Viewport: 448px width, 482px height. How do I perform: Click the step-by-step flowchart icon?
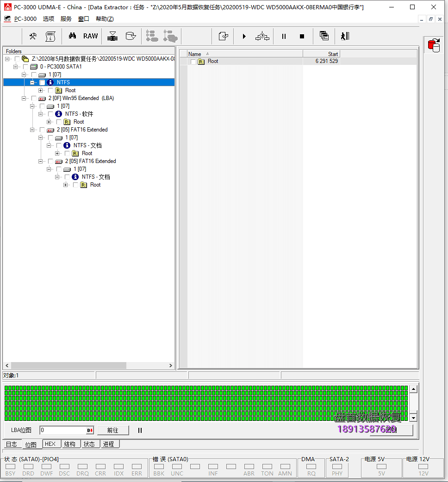pos(262,36)
